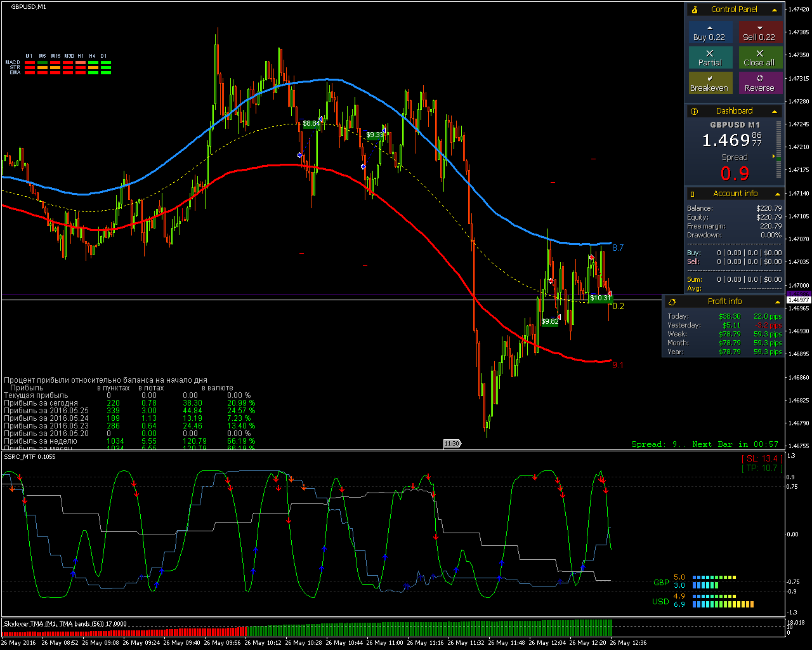The height and width of the screenshot is (650, 812).
Task: Click the GBP currency strength meter
Action: (695, 581)
